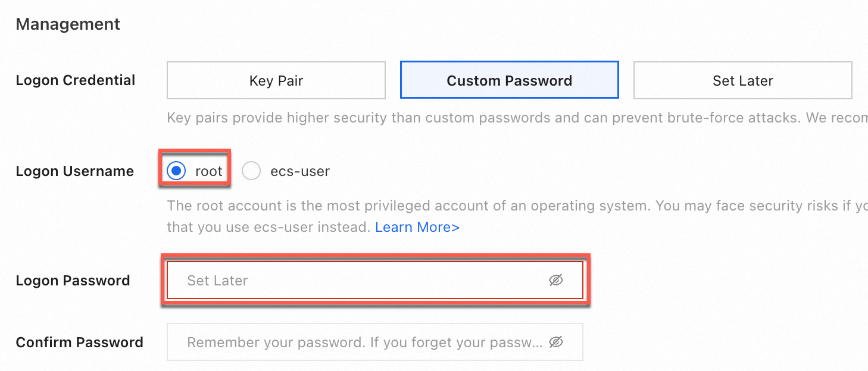The height and width of the screenshot is (371, 868).
Task: Choose Key Pair as logon credential
Action: pyautogui.click(x=276, y=80)
